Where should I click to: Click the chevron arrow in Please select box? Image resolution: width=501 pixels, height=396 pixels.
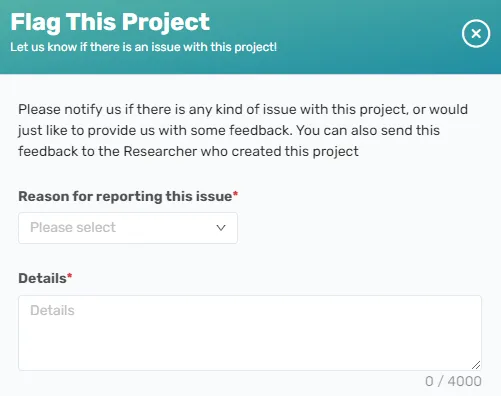(221, 228)
